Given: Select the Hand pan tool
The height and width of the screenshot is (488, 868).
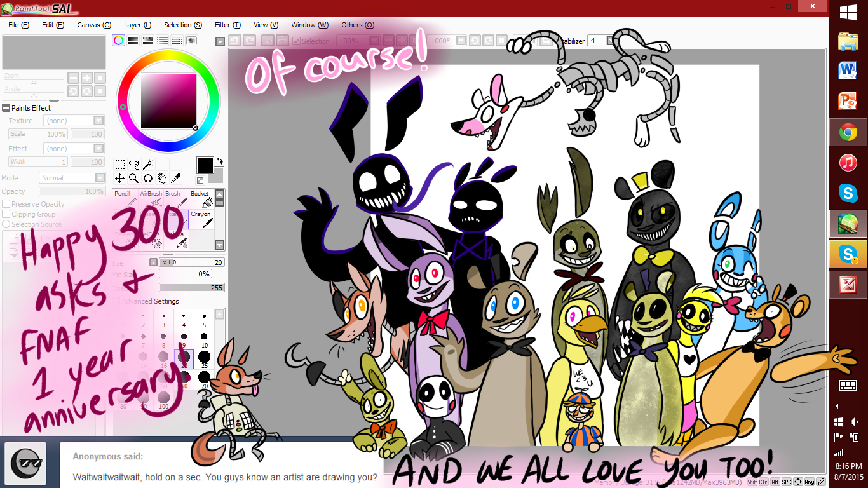Looking at the screenshot, I should coord(161,179).
